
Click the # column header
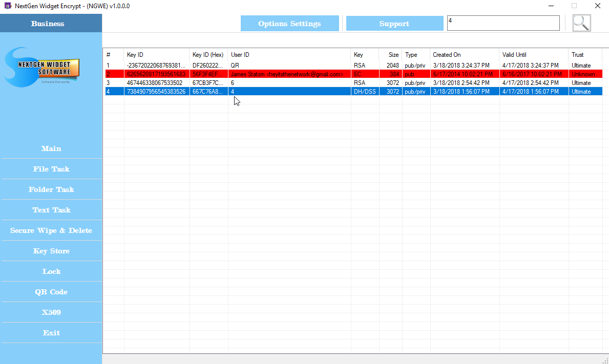115,55
